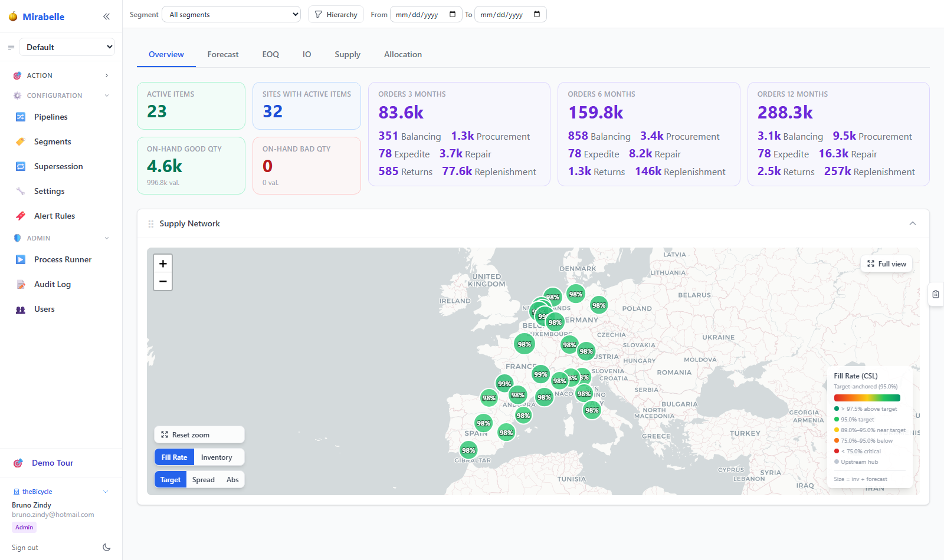Screen dimensions: 944x560
Task: Click the From date input field
Action: (425, 14)
